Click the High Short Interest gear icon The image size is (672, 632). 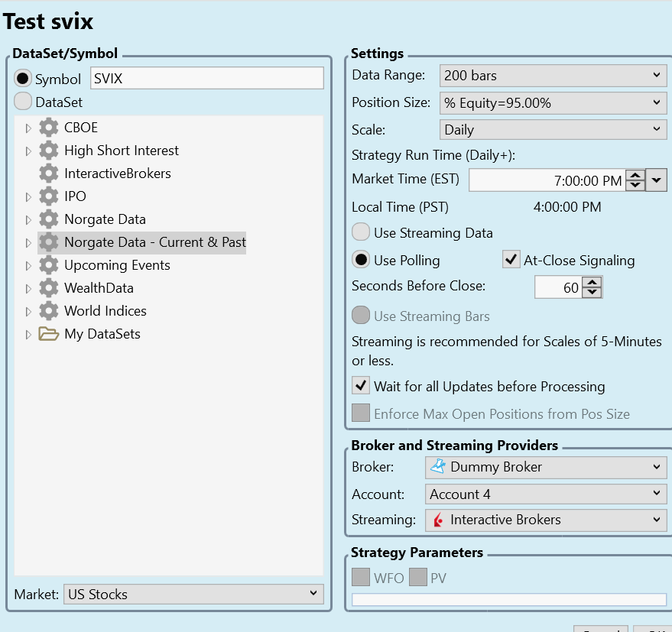(x=49, y=151)
